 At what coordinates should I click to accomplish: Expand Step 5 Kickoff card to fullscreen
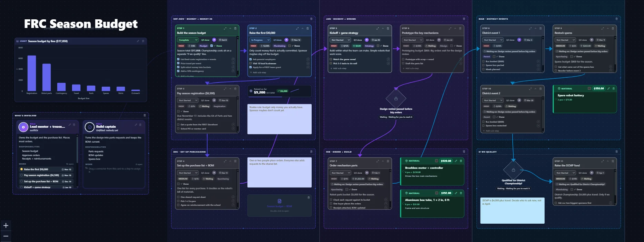tap(378, 28)
